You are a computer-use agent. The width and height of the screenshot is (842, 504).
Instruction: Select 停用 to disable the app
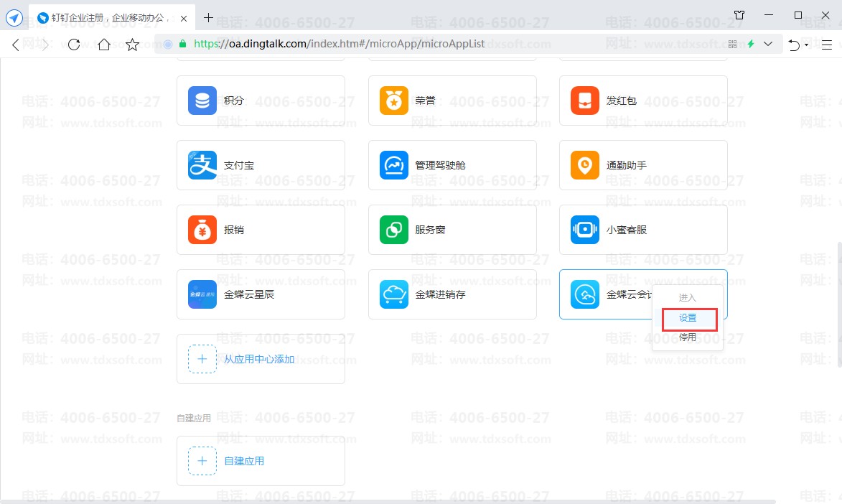coord(688,337)
